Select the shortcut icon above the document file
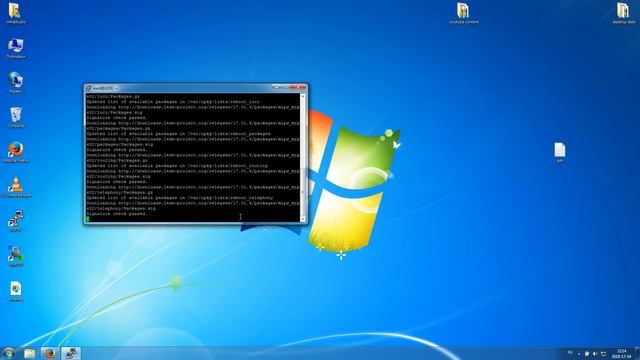Screen dimensions: 640x360 [16, 257]
